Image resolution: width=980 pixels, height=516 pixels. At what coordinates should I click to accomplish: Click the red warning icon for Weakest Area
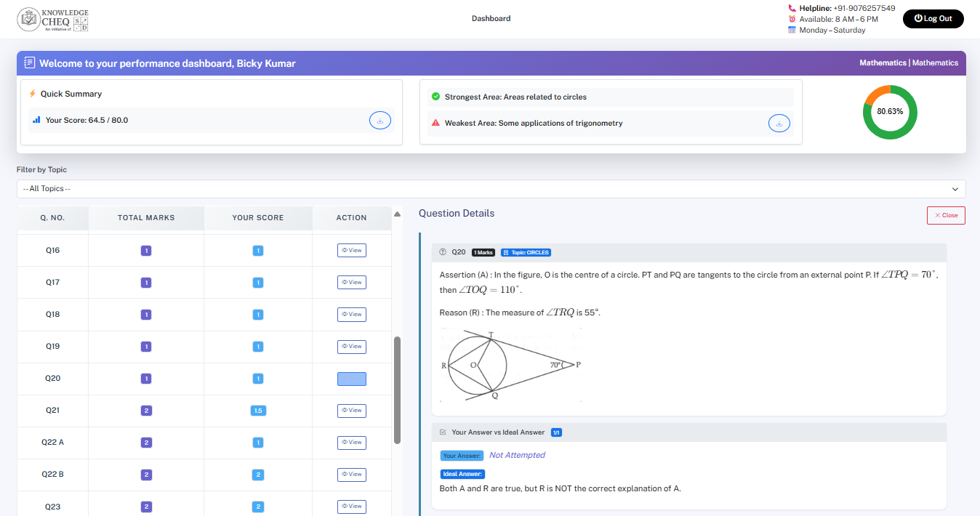click(x=435, y=123)
